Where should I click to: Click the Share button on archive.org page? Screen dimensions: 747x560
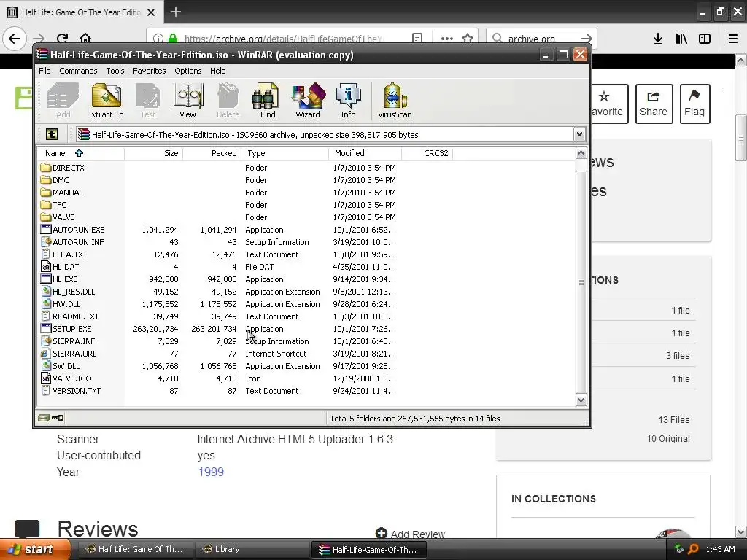coord(654,104)
